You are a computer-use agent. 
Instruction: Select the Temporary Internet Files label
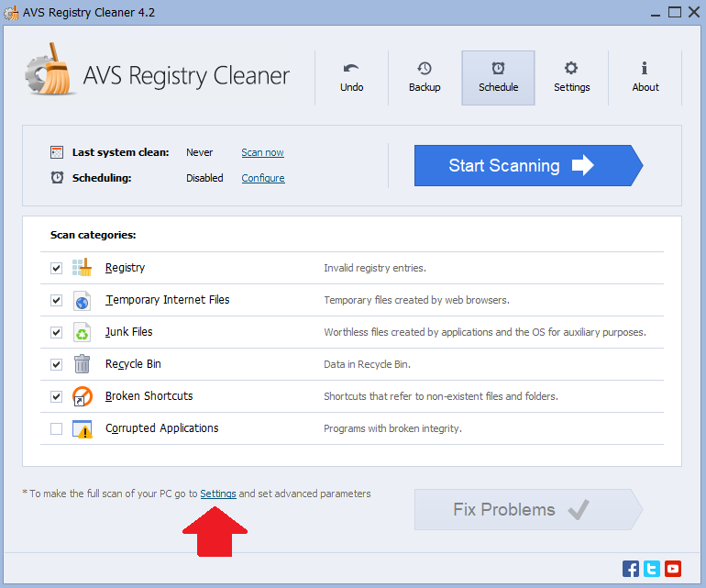point(168,300)
